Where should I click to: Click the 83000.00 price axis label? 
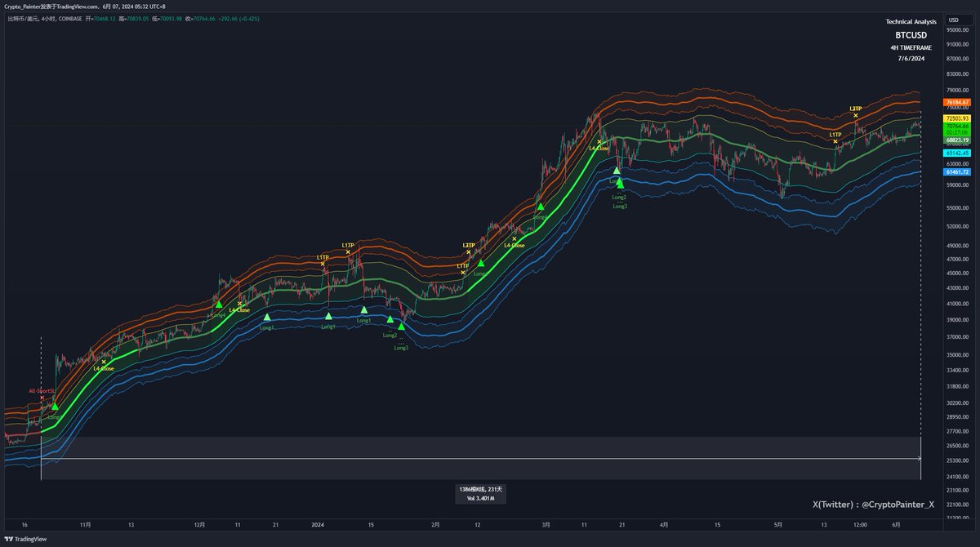click(957, 74)
